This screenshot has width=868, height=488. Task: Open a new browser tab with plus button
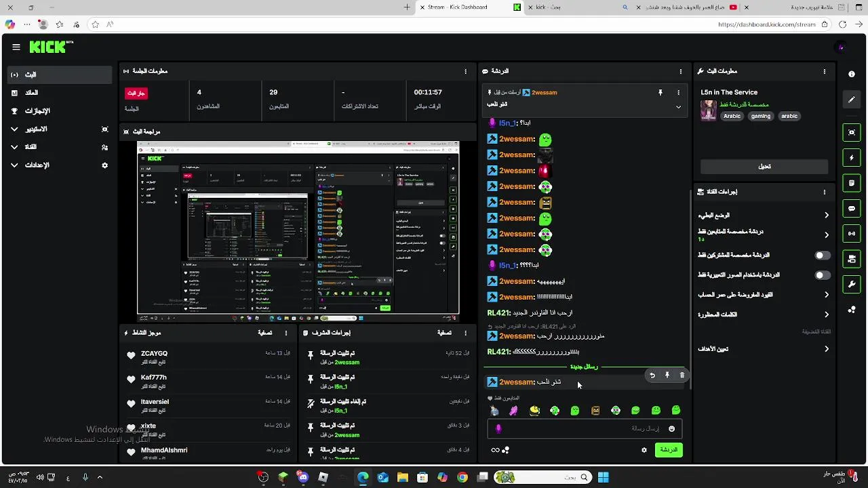click(x=407, y=7)
